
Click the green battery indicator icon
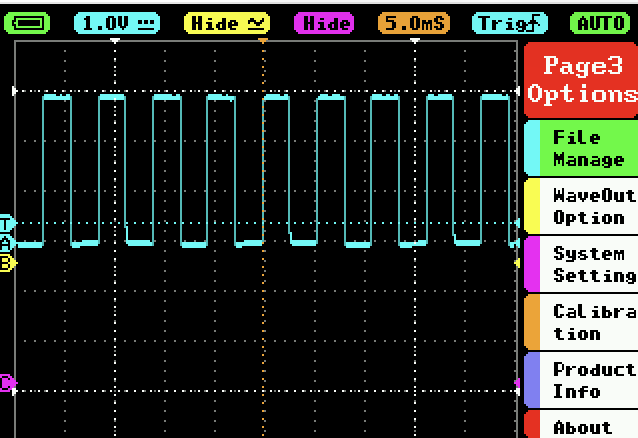tap(27, 23)
